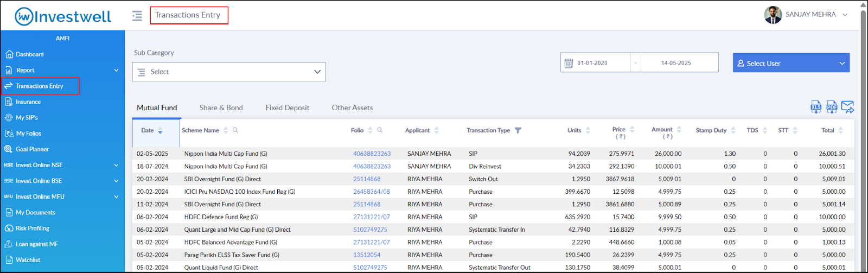Open folio 27131221/07 on SIP row
Viewport: 868px width, 273px height.
point(372,217)
